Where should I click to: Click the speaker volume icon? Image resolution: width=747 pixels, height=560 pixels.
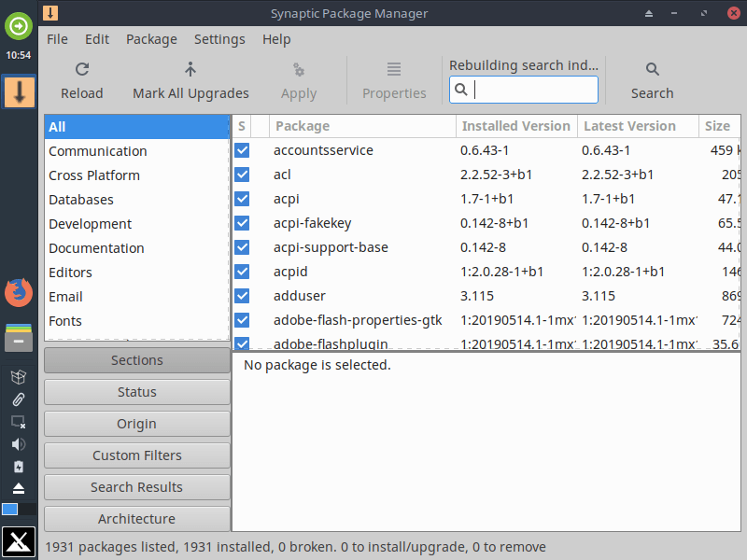pyautogui.click(x=18, y=444)
